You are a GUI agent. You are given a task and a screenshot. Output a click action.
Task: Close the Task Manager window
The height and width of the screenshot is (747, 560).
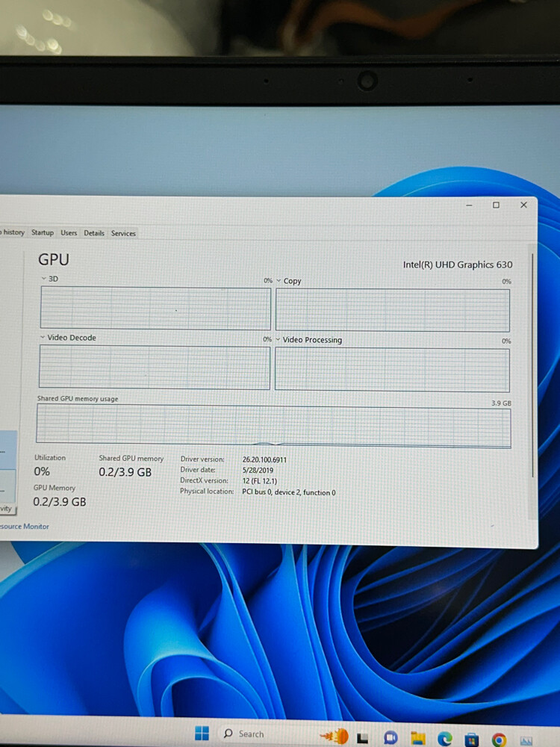click(524, 205)
